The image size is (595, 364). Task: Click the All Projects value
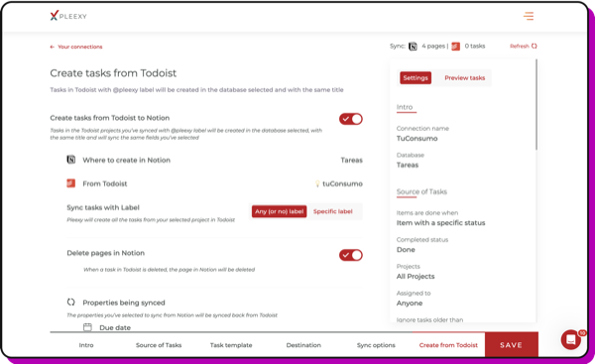416,277
